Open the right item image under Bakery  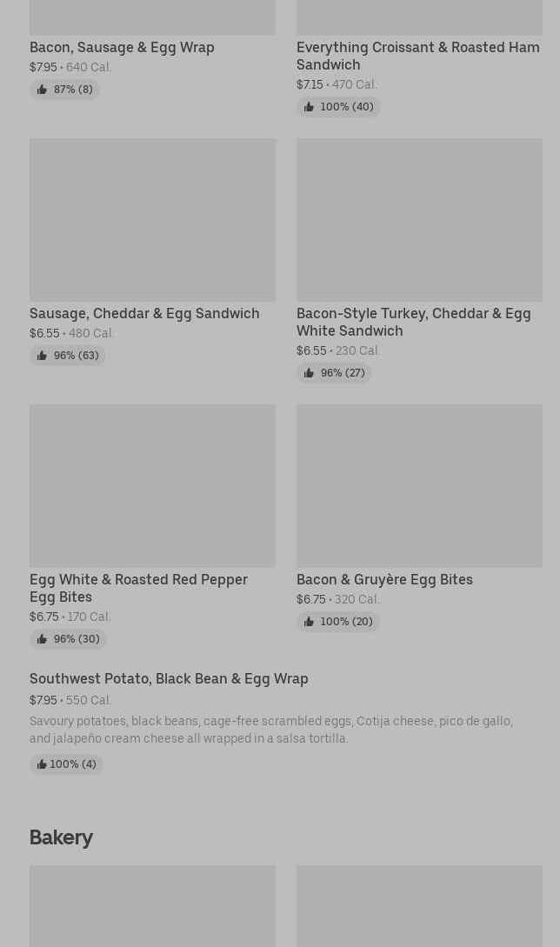pyautogui.click(x=419, y=905)
